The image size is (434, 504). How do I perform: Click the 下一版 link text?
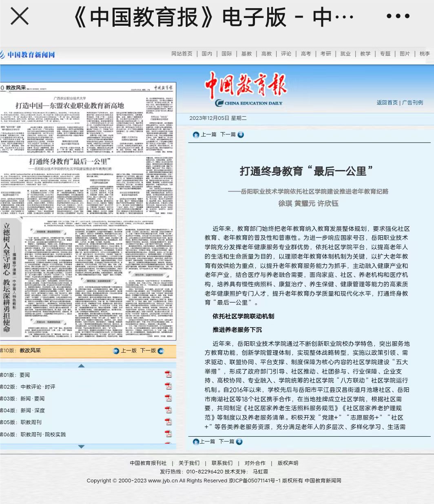148,351
